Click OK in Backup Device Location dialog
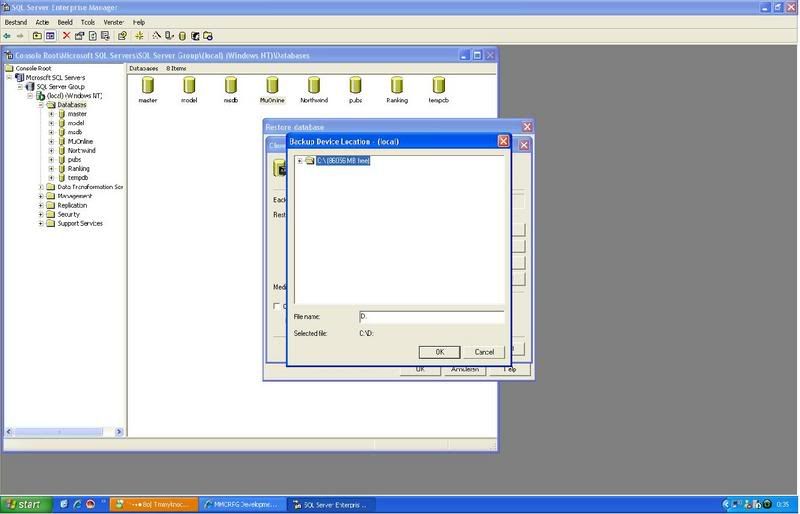The width and height of the screenshot is (800, 514). (x=439, y=352)
